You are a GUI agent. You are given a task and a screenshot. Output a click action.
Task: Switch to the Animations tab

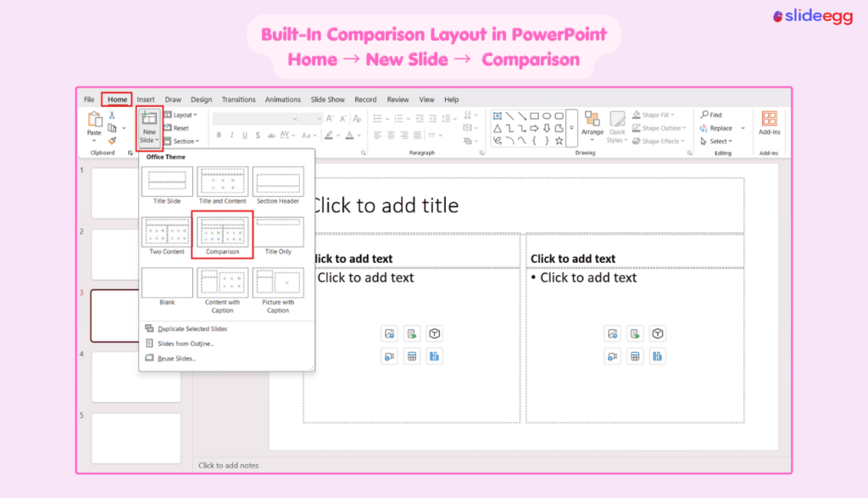coord(283,100)
